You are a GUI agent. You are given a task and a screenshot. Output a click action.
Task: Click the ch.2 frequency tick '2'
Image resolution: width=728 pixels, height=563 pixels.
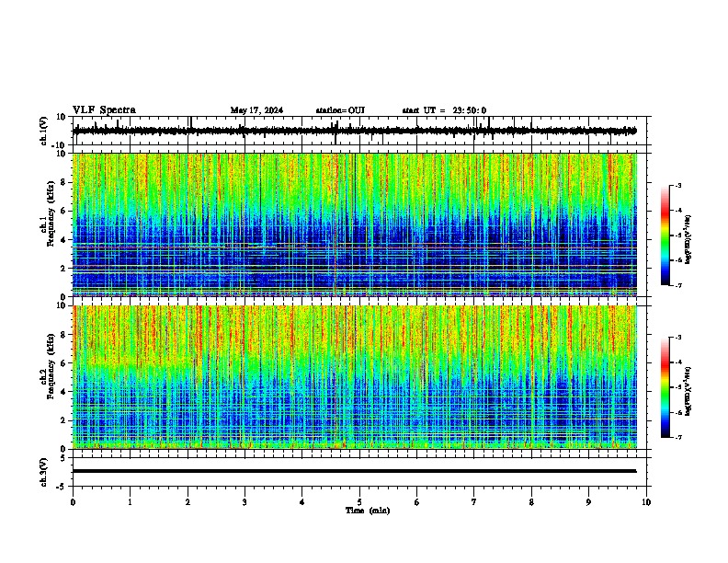click(x=65, y=420)
